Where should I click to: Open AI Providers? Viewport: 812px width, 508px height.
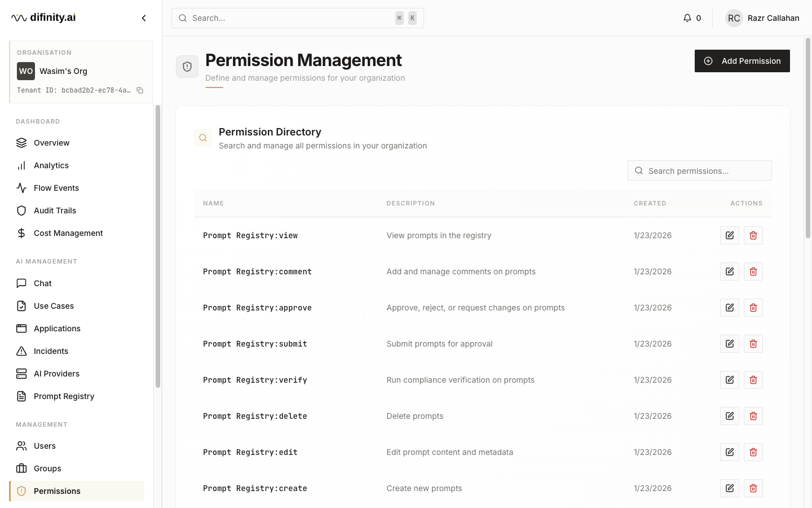click(77, 374)
